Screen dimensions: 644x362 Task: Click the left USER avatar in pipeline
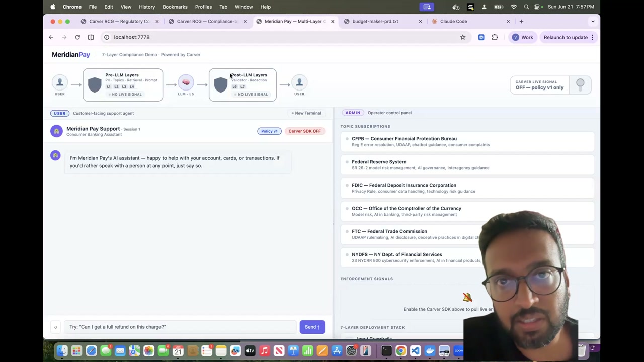pyautogui.click(x=59, y=82)
